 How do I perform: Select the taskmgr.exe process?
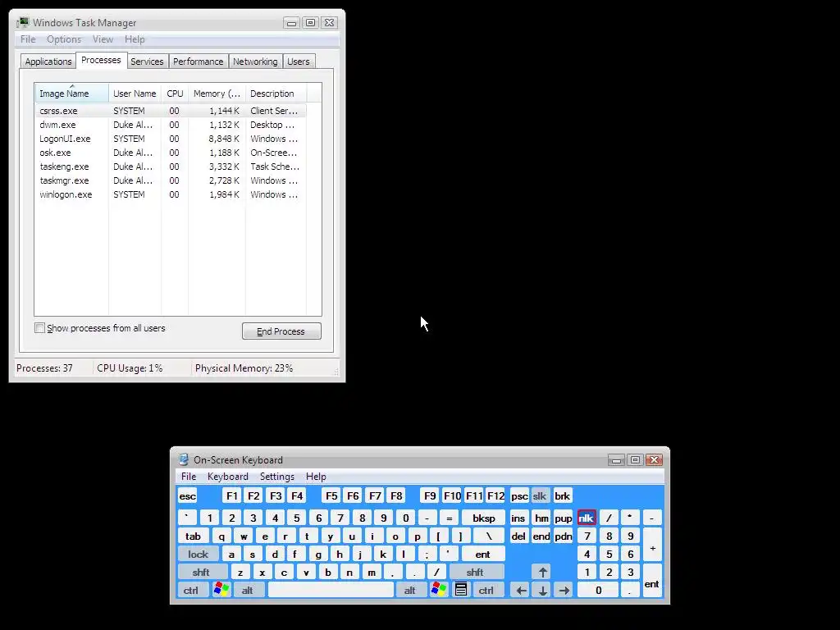[x=171, y=180]
